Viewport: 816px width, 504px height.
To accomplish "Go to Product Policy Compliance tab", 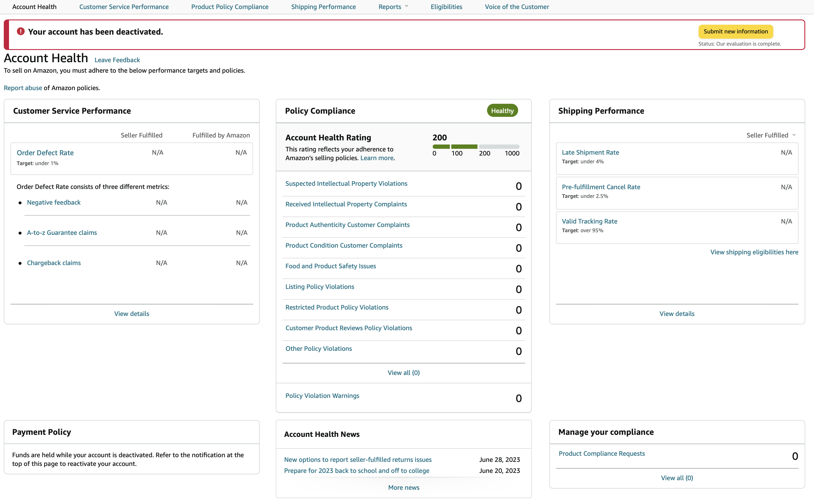I will click(230, 7).
